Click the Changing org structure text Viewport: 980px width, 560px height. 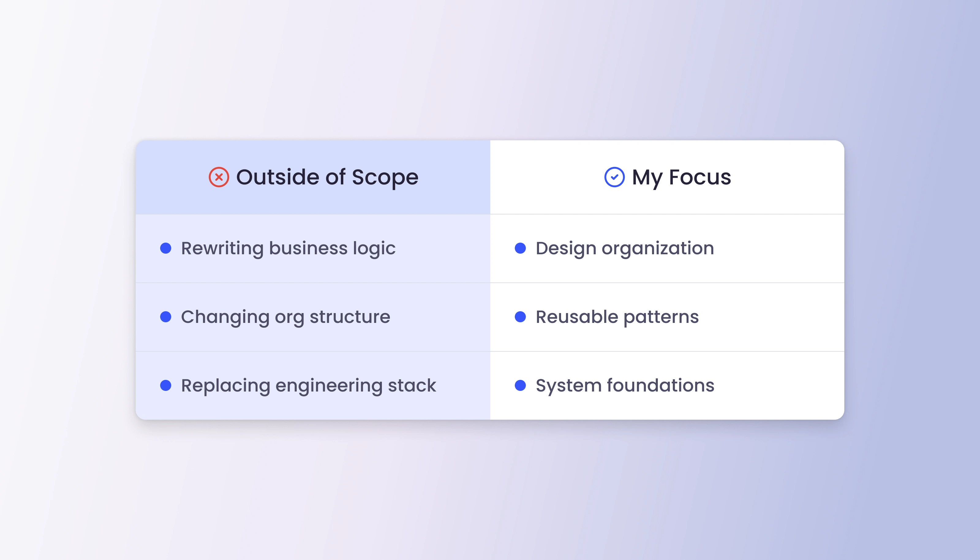(x=285, y=317)
